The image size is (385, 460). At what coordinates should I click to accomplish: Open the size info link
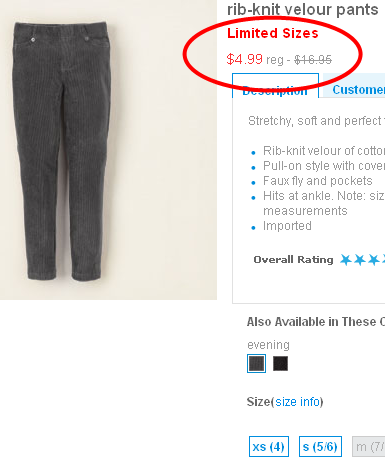click(x=297, y=402)
